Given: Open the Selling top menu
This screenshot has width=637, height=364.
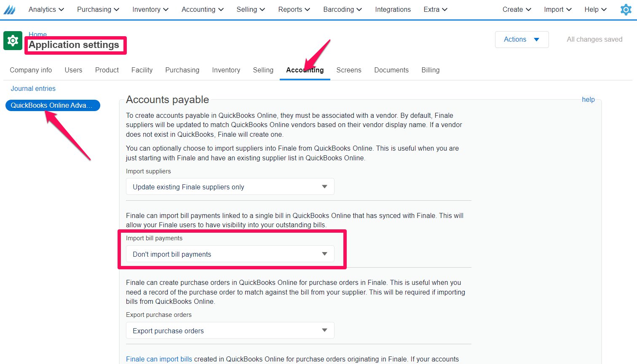Looking at the screenshot, I should [251, 9].
